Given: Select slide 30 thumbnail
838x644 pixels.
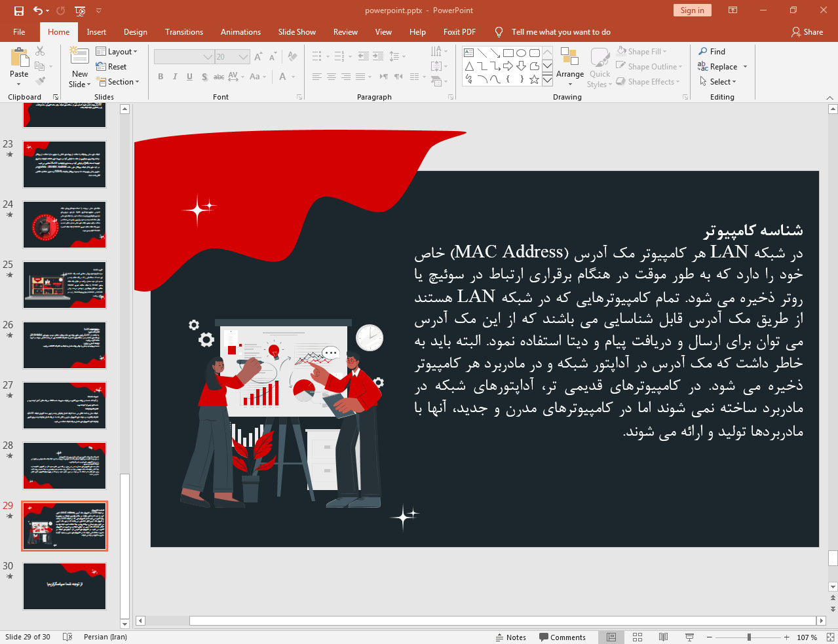Looking at the screenshot, I should [64, 586].
